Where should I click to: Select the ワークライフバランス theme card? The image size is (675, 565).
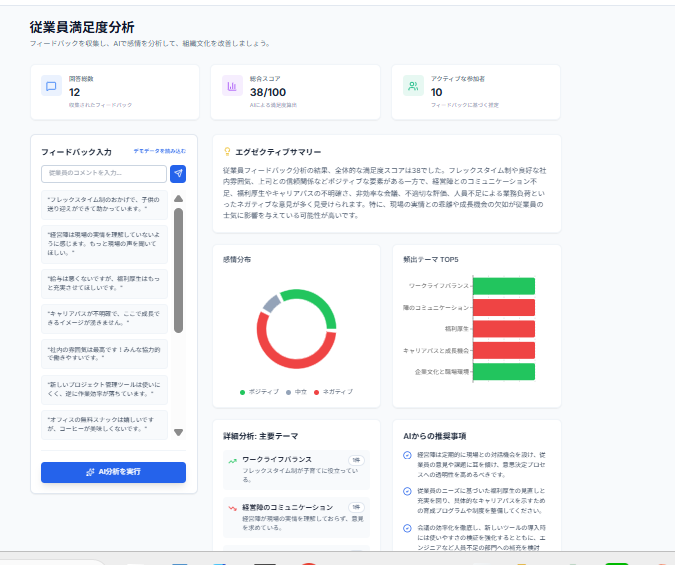click(x=295, y=466)
